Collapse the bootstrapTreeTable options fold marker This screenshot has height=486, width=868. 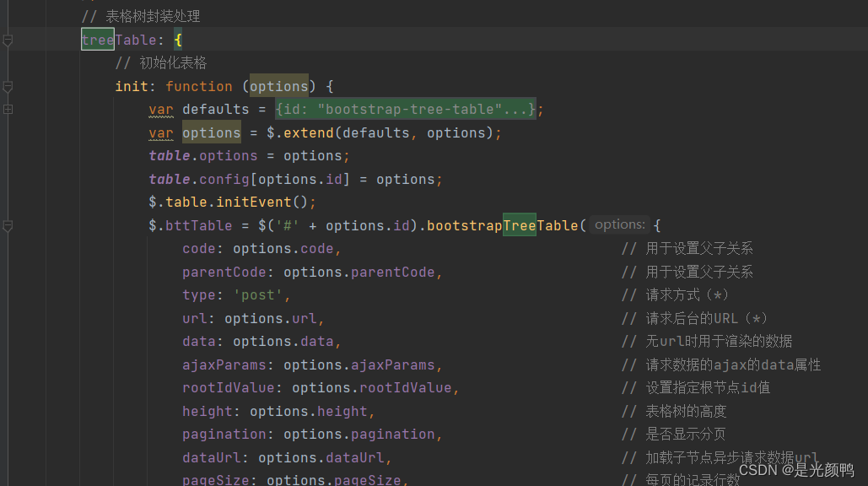[x=8, y=226]
